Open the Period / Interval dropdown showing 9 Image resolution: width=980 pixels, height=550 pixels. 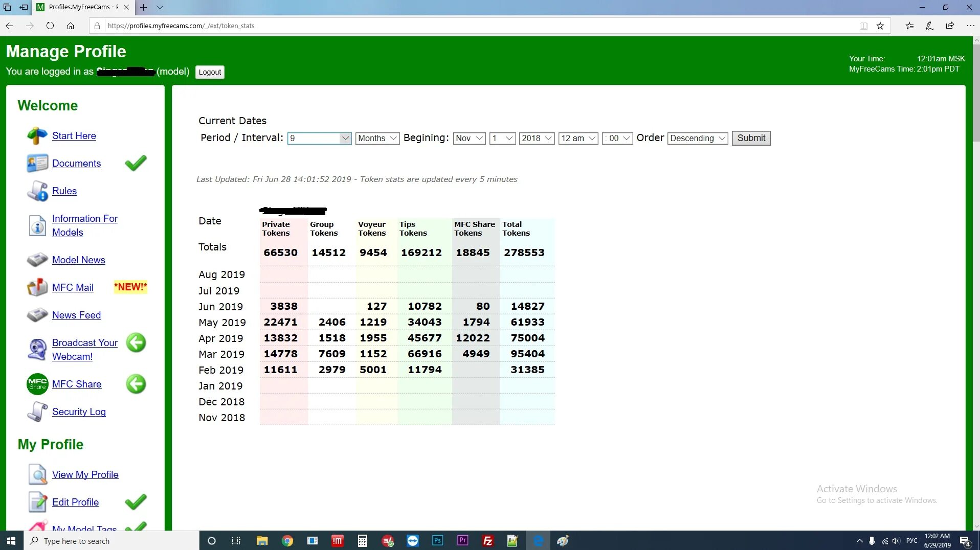pyautogui.click(x=319, y=138)
